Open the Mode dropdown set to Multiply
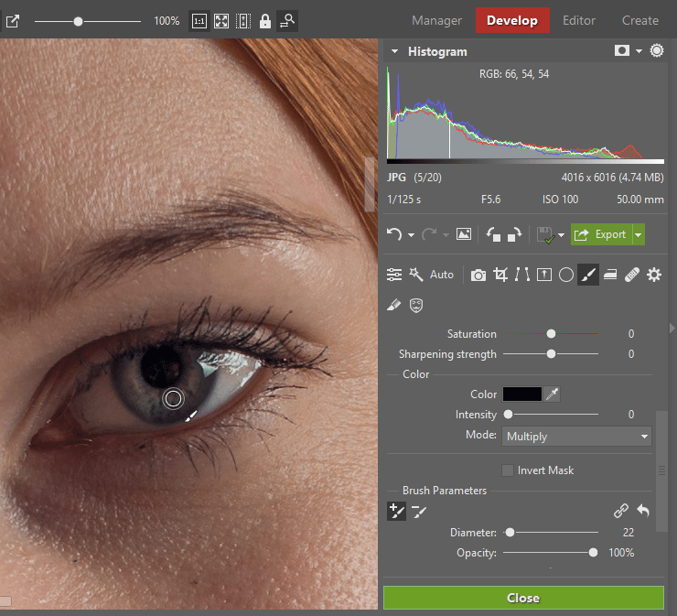Viewport: 677px width, 616px height. click(x=576, y=437)
